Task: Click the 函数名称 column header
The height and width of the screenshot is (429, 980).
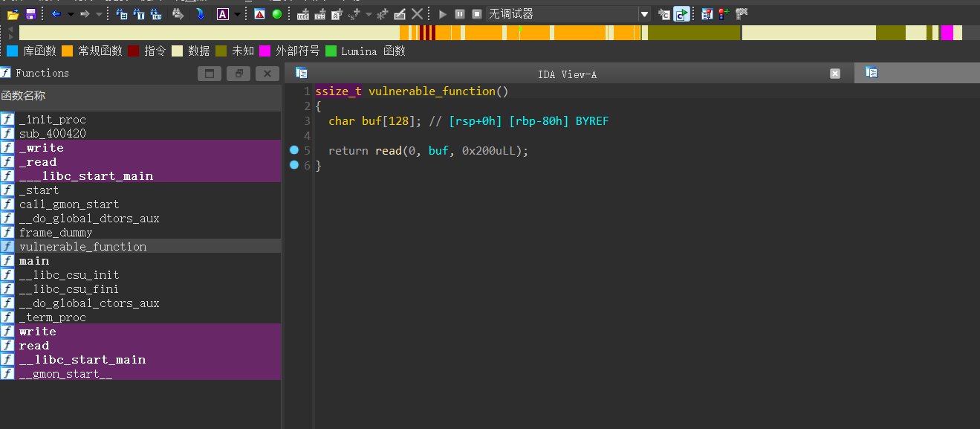Action: (x=140, y=96)
